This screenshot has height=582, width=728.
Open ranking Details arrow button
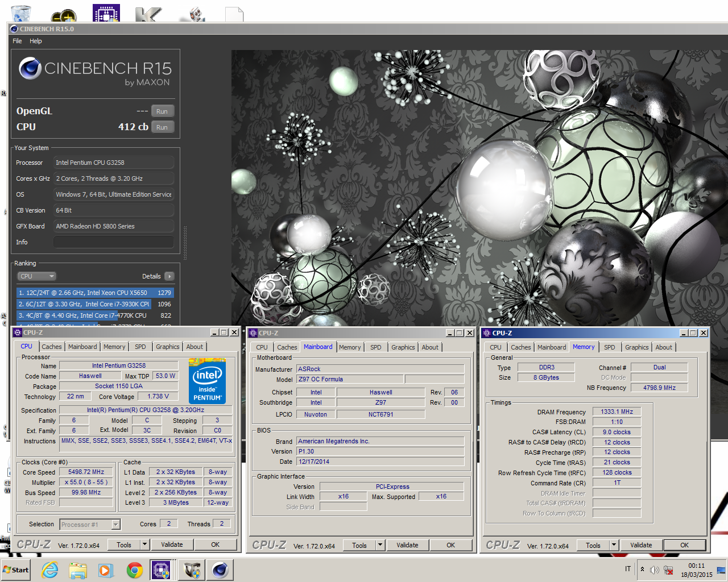[x=169, y=276]
